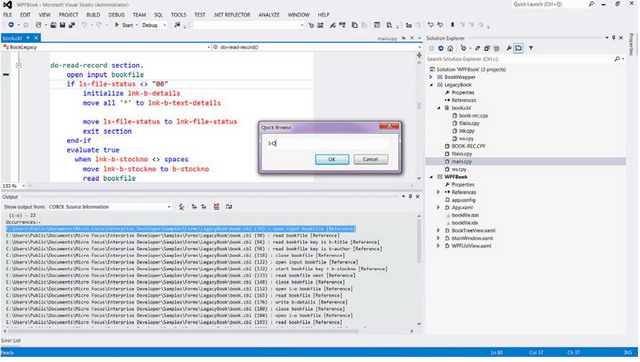
Task: Click Cancel in Quick Browse dialog
Action: (x=371, y=160)
